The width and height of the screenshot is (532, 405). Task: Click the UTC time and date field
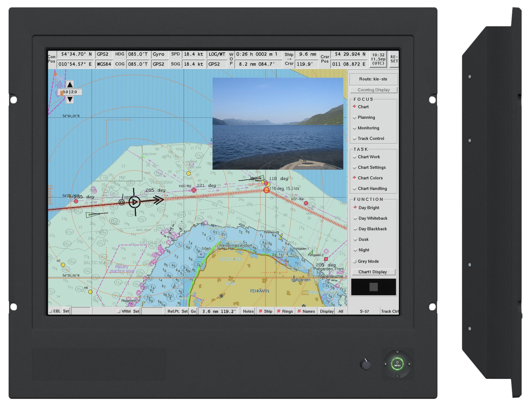point(378,59)
